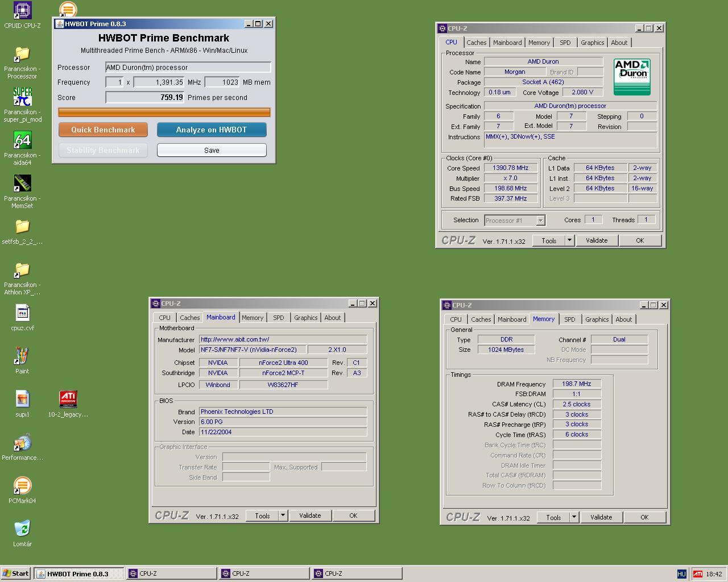
Task: Launch the Paint desktop icon
Action: (x=22, y=356)
